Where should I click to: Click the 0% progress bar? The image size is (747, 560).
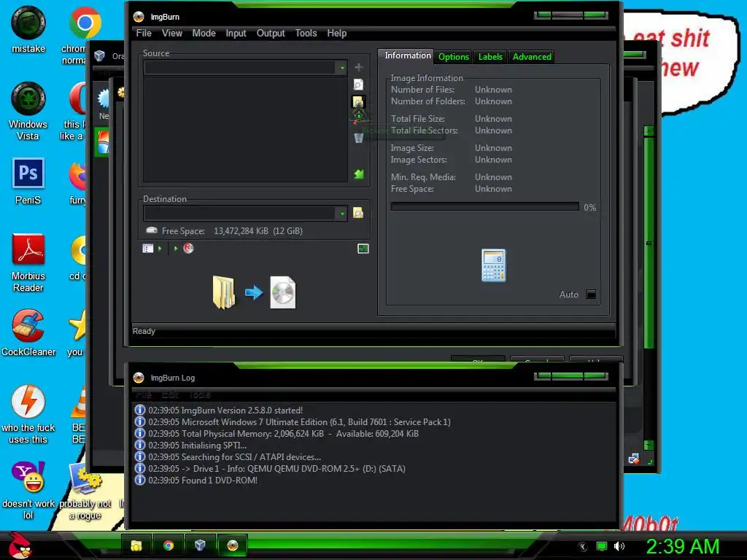[484, 206]
